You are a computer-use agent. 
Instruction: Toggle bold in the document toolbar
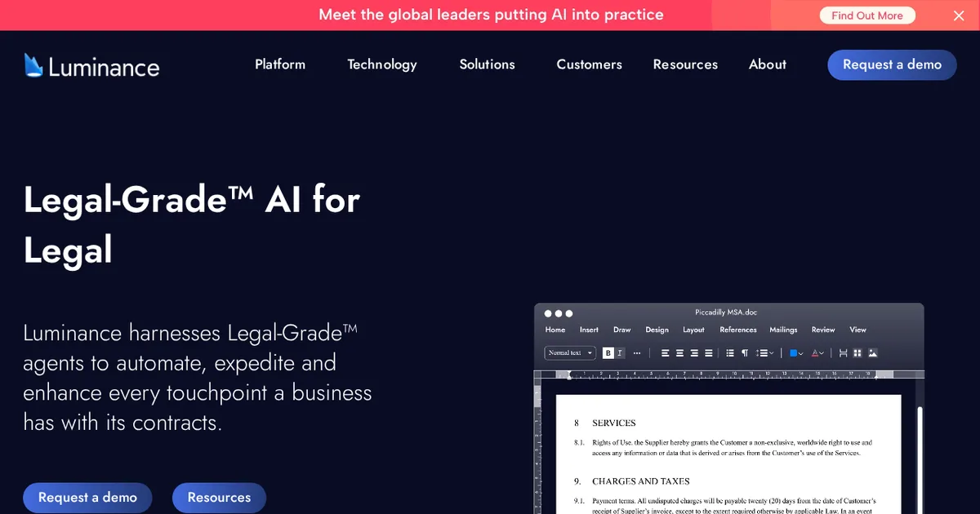point(608,353)
